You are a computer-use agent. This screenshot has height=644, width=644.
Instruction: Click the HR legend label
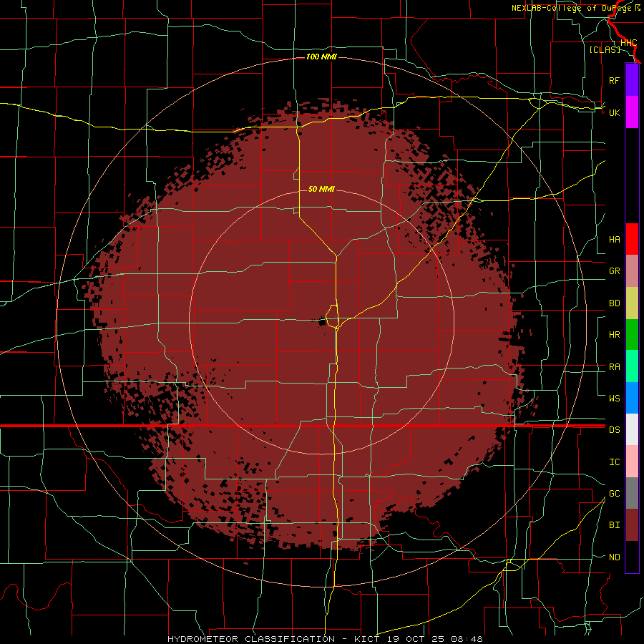614,335
